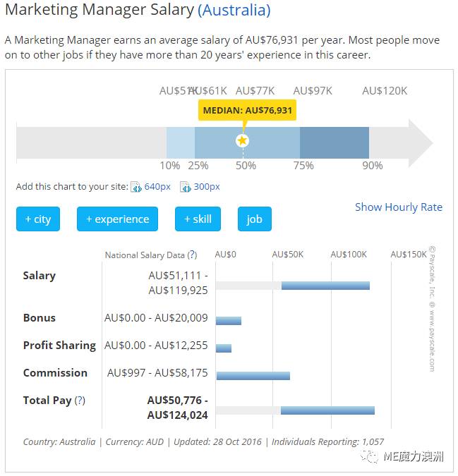Click the median star marker

242,140
